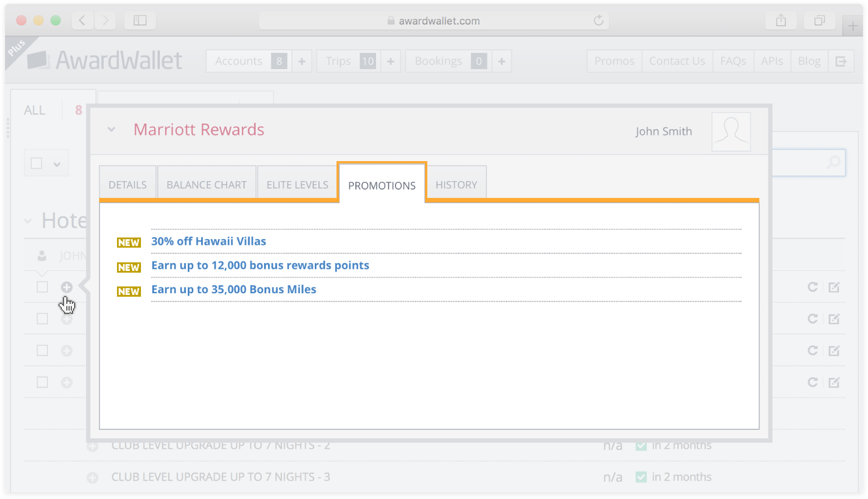
Task: Click the John Smith name in popup
Action: point(664,132)
